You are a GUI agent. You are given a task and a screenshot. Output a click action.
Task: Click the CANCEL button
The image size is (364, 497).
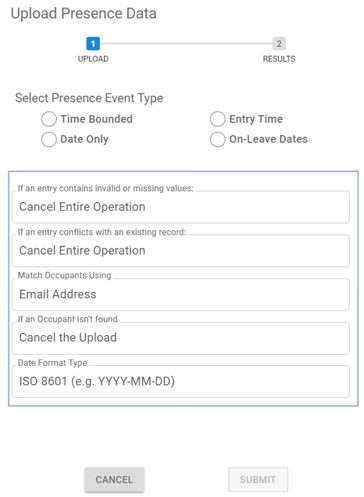(x=114, y=480)
